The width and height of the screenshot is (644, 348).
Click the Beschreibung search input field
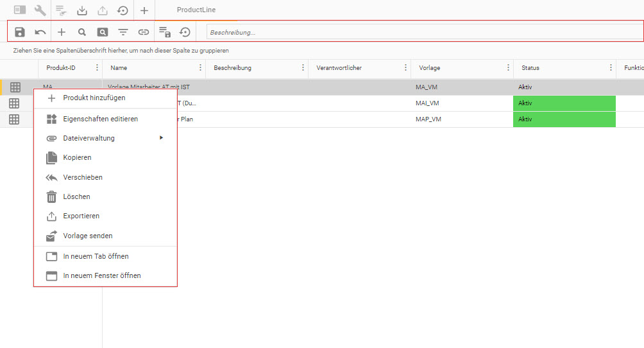[423, 32]
